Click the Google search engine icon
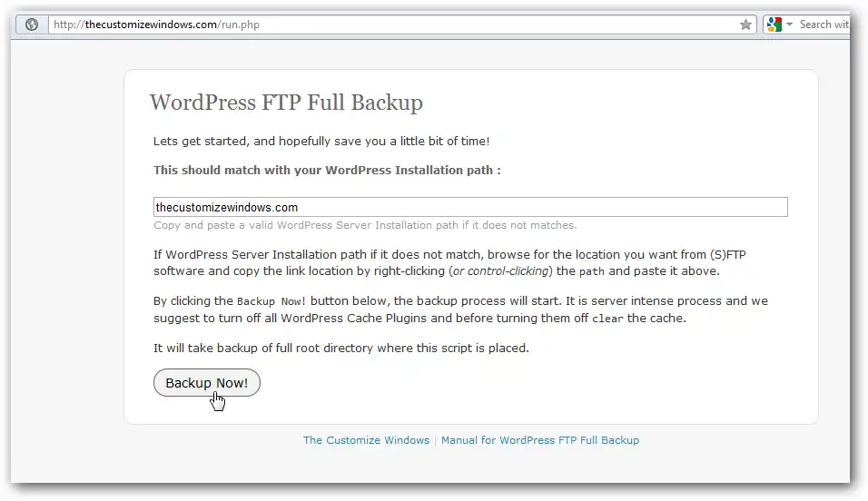Viewport: 868px width, 501px height. (x=774, y=25)
